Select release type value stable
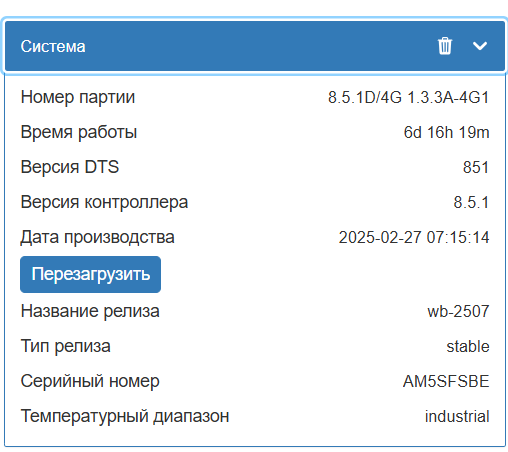This screenshot has height=452, width=508. [468, 346]
